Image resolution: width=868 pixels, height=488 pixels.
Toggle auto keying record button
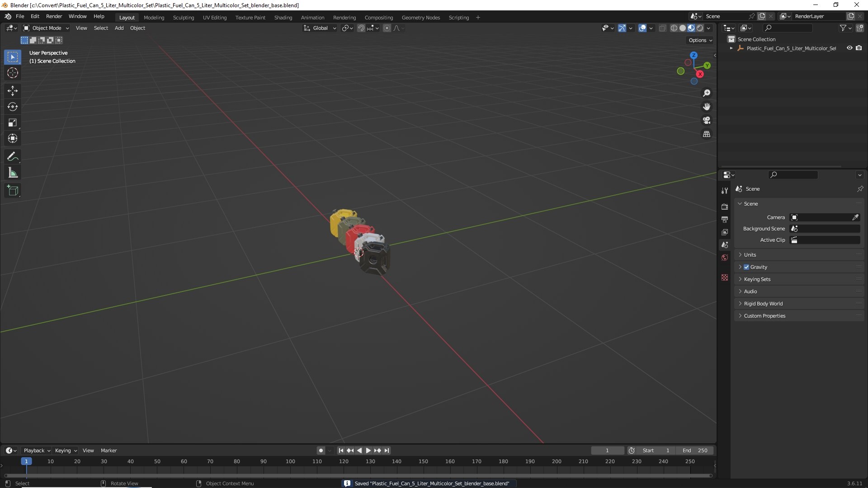click(321, 450)
